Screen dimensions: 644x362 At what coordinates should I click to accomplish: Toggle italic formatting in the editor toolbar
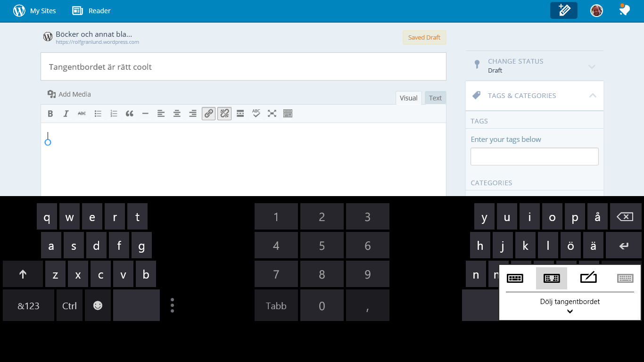click(x=66, y=114)
